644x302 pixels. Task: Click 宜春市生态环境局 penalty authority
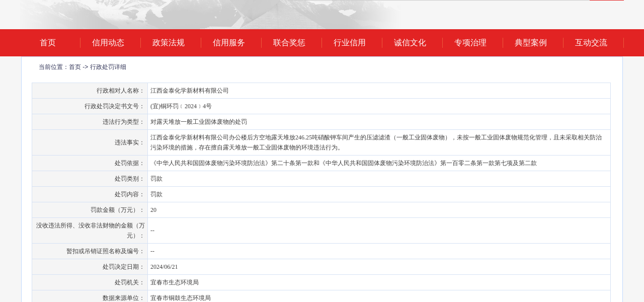click(175, 282)
